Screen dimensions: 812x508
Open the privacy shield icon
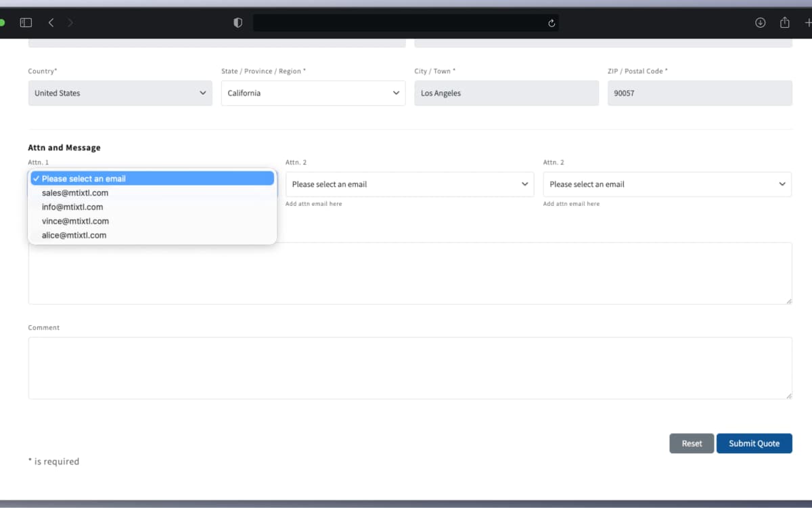pos(238,22)
